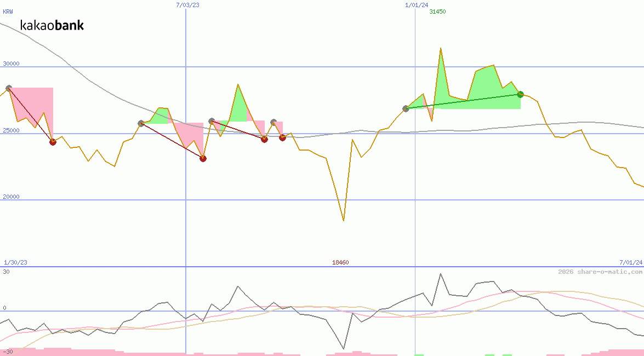Viewport: 644px width, 356px height.
Task: Click the red exit dot beside the 7/03/23 vertical line
Action: (x=203, y=158)
